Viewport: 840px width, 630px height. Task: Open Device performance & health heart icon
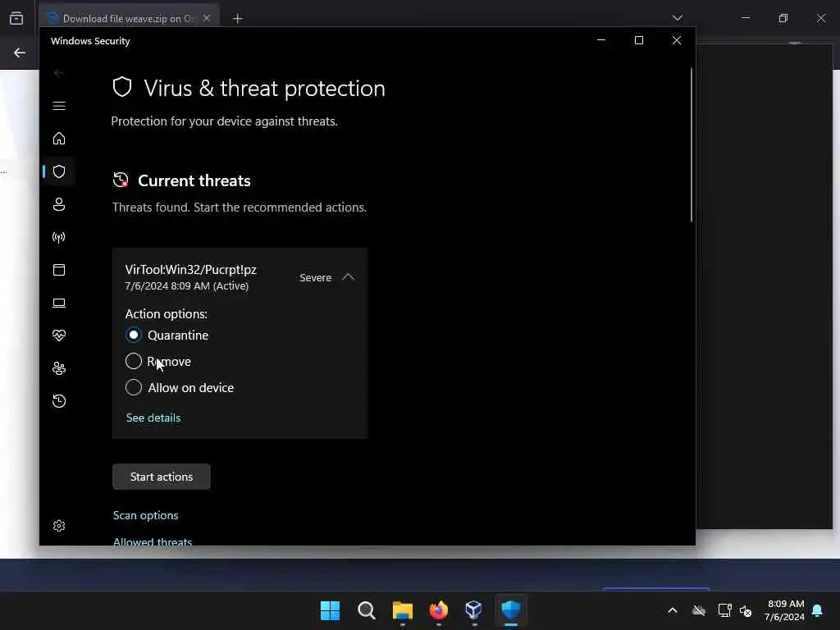point(59,336)
